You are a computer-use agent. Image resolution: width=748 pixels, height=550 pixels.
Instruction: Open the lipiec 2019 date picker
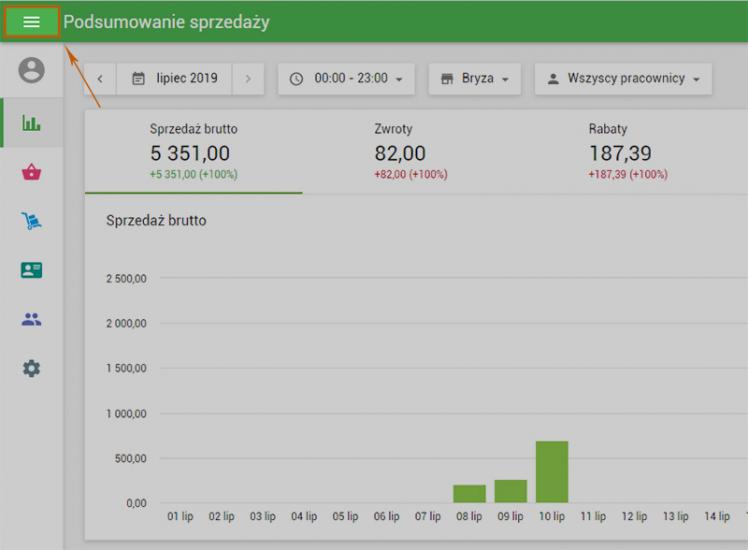[x=175, y=79]
